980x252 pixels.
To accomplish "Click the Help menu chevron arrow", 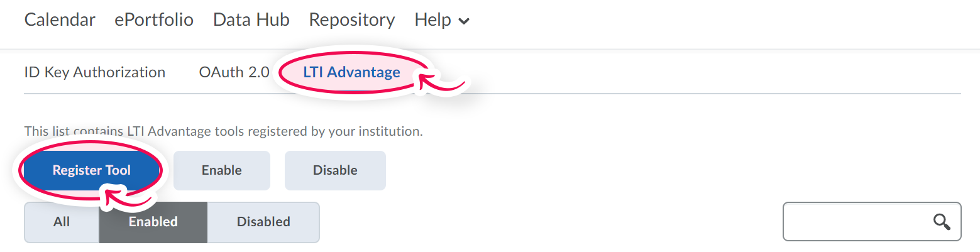I will [x=464, y=21].
